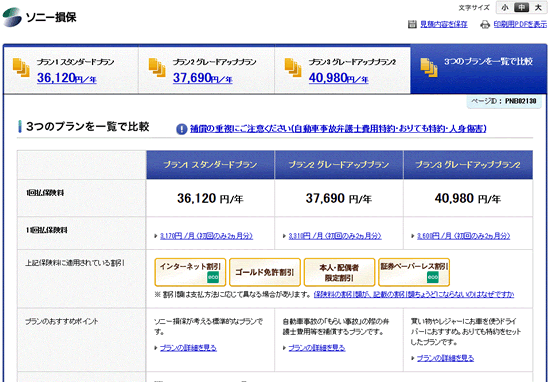Open プランの詳細を見る under the プラン2 description
The height and width of the screenshot is (382, 550).
pyautogui.click(x=317, y=348)
